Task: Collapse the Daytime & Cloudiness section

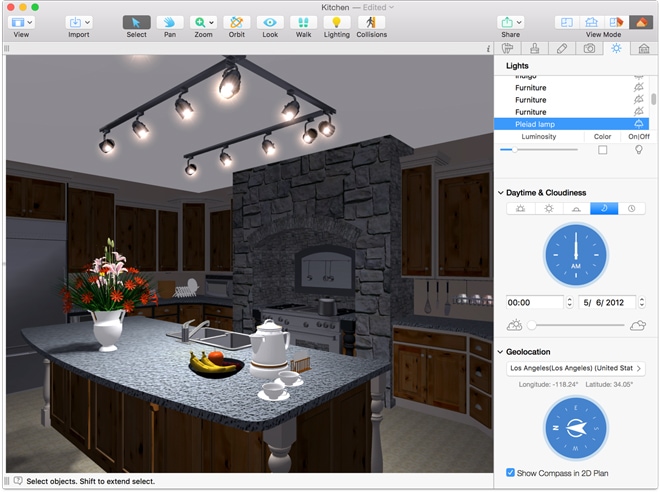Action: [x=500, y=193]
